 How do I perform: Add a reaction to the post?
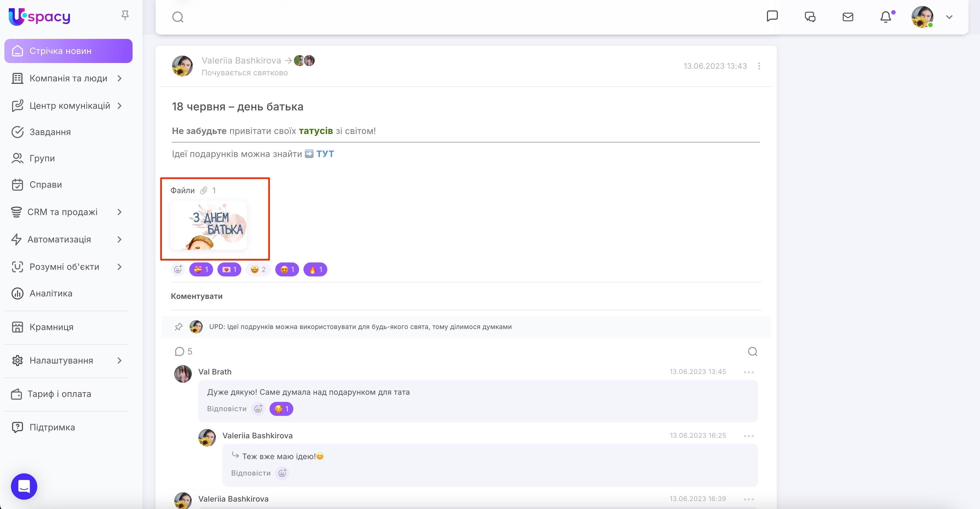[178, 269]
